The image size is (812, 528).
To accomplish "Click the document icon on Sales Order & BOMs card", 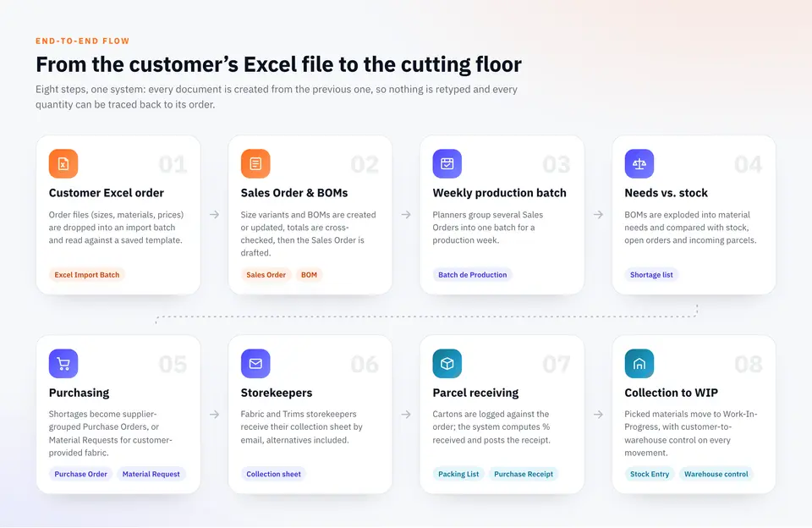I will 255,164.
